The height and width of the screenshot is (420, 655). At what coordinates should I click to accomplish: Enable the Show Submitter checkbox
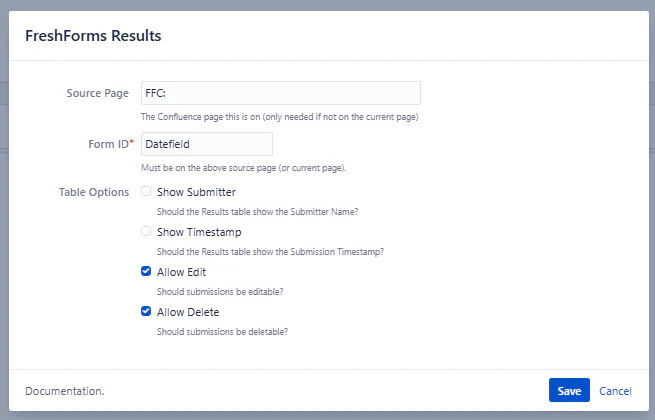pyautogui.click(x=147, y=191)
